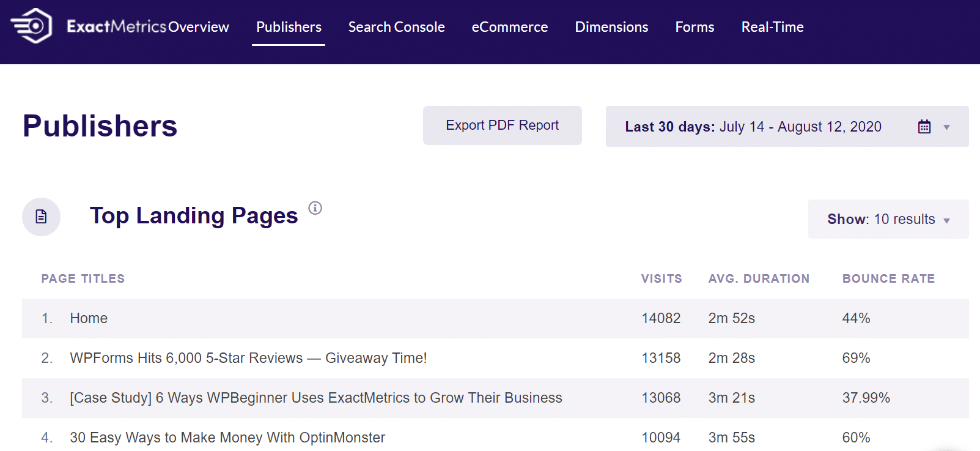Click the VISITS column header
This screenshot has width=980, height=451.
click(x=661, y=278)
